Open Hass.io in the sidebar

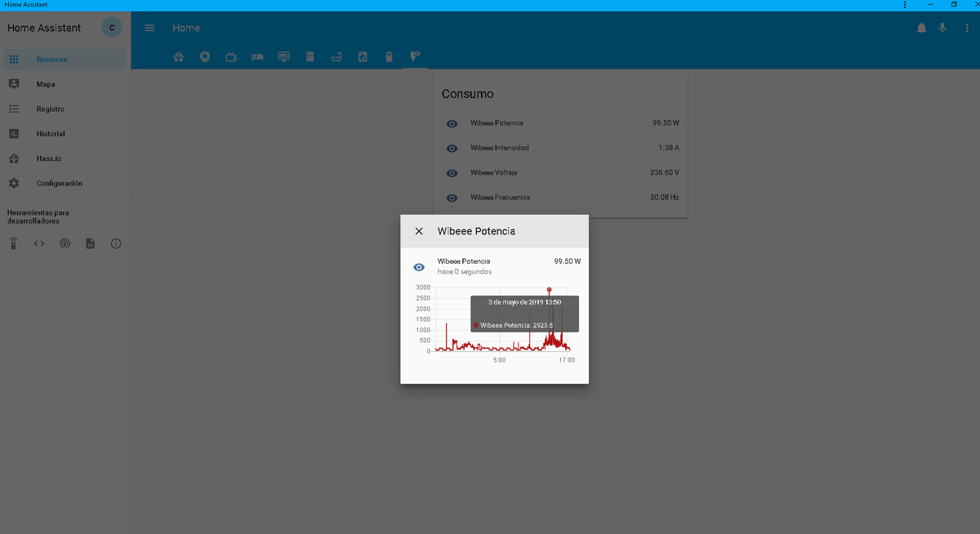click(65, 158)
